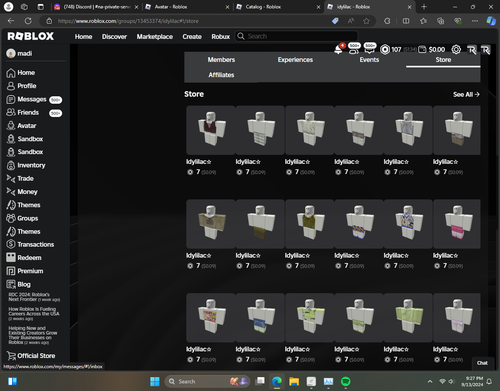500x391 pixels.
Task: Open Official Store in the left sidebar
Action: click(31, 356)
